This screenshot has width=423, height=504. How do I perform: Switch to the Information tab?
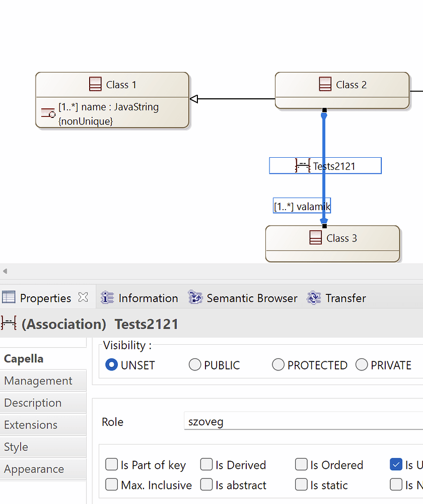click(139, 297)
